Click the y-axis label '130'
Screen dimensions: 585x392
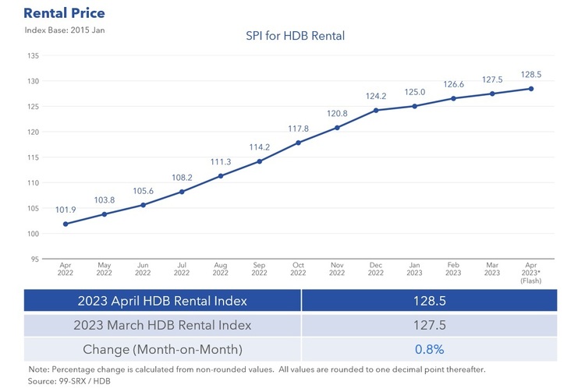click(x=34, y=81)
